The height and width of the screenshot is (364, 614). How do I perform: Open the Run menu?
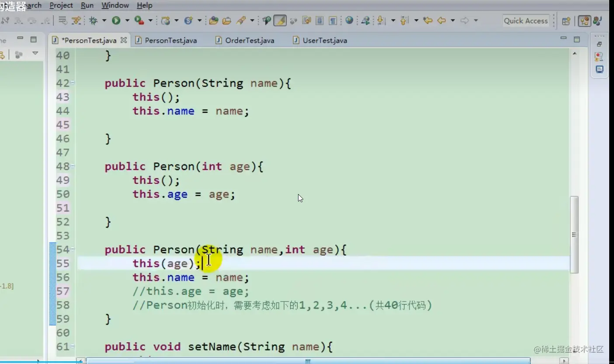click(87, 5)
